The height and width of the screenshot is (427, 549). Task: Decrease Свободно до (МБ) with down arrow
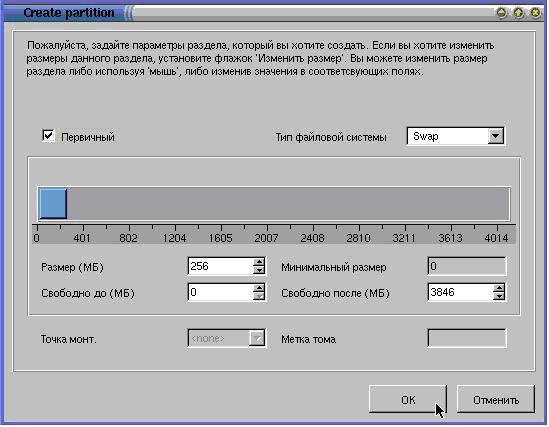coord(259,296)
